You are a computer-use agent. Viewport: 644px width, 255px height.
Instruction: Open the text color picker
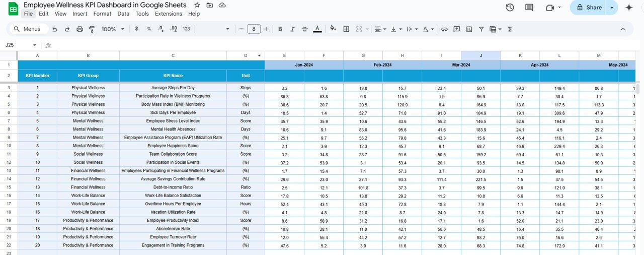tap(317, 29)
